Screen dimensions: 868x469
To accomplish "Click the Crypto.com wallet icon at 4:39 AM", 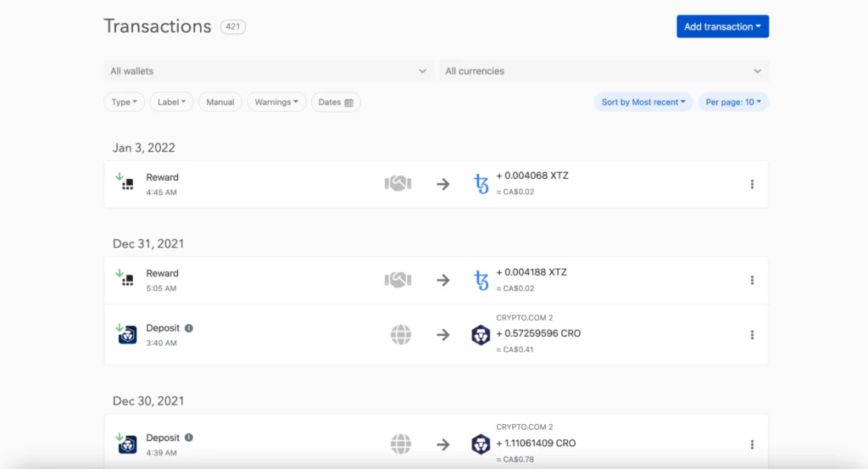I will (x=127, y=444).
